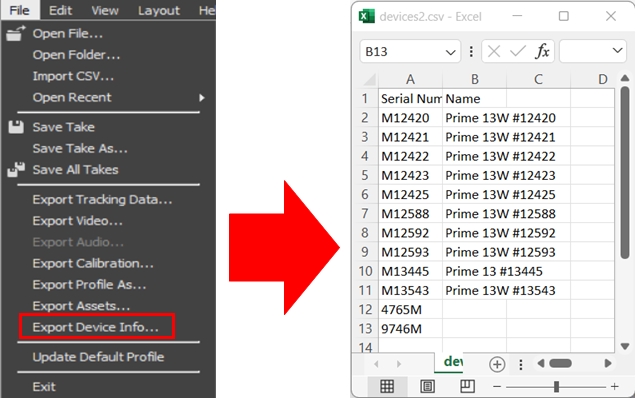
Task: Switch to Normal view grid icon
Action: tap(387, 386)
